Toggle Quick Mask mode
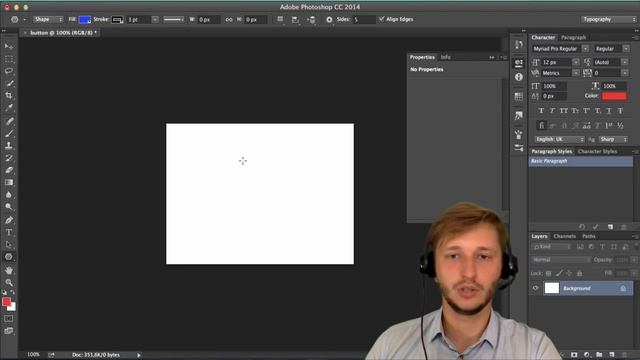Screen dimensions: 640x360 pos(9,319)
